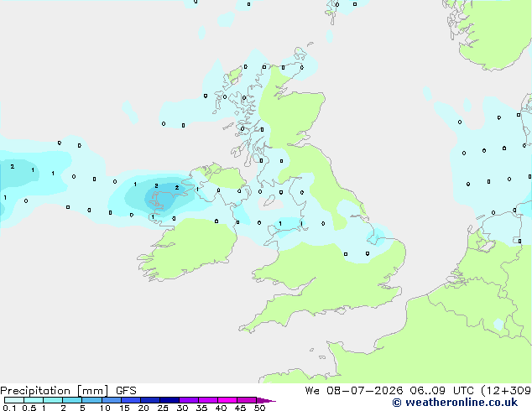532x411 pixels.
Task: Choose the legend swatch between 20 and 25
Action: 149,400
